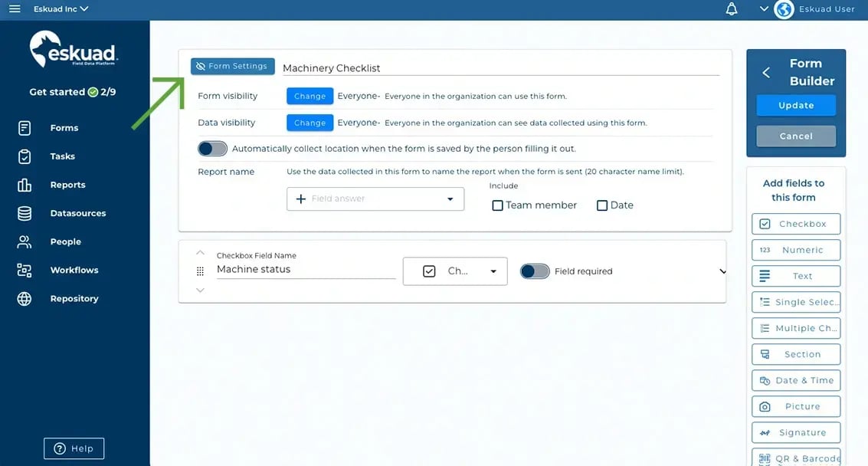Viewport: 868px width, 466px height.
Task: Go to Workflows in the sidebar
Action: click(74, 270)
